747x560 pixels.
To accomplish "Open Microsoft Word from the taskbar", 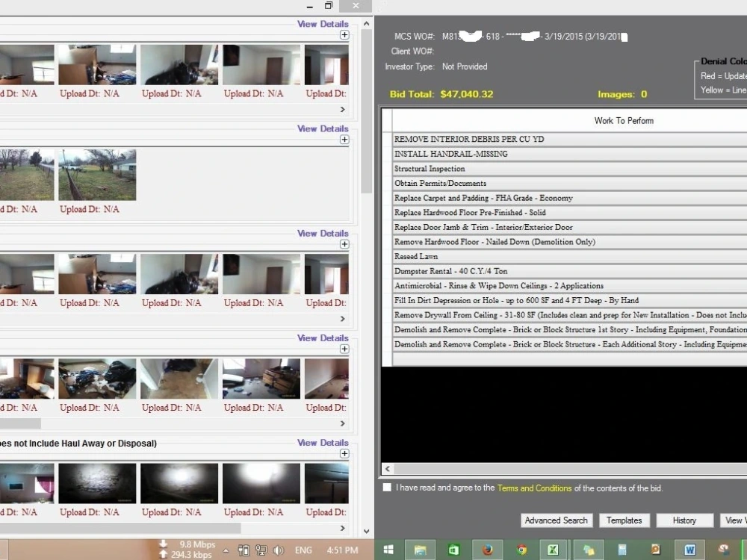I will 689,550.
